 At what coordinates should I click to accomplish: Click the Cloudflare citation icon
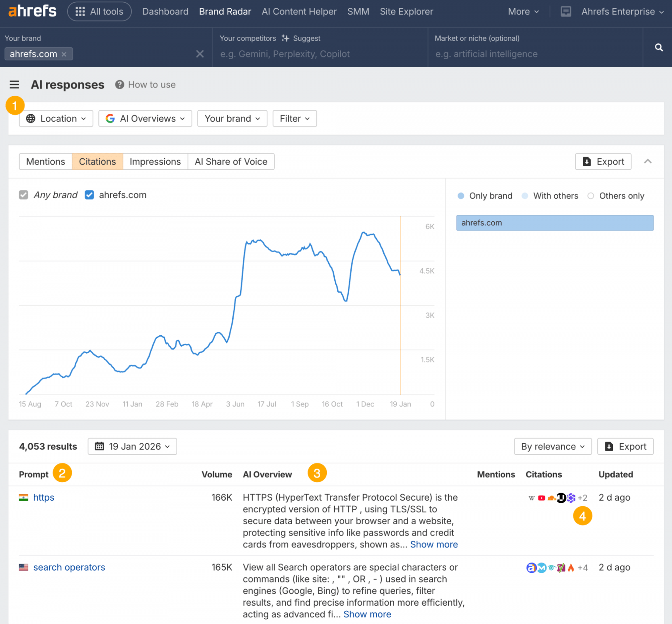click(552, 498)
